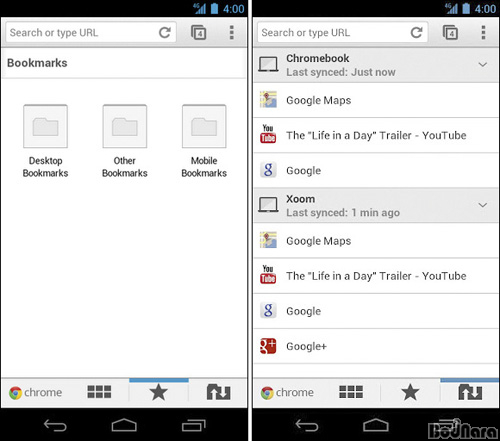This screenshot has width=500, height=441.
Task: Open overflow menu on the right synced-devices screen
Action: 483,33
